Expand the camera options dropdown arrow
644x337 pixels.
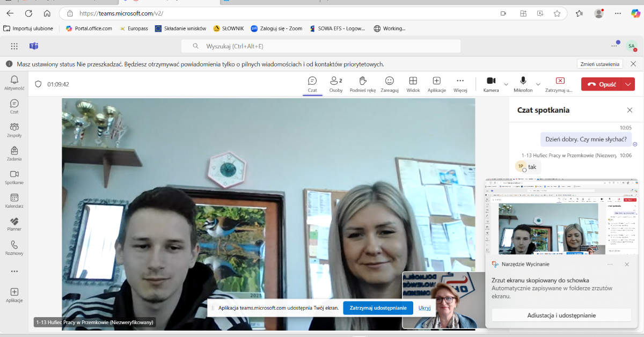[506, 84]
